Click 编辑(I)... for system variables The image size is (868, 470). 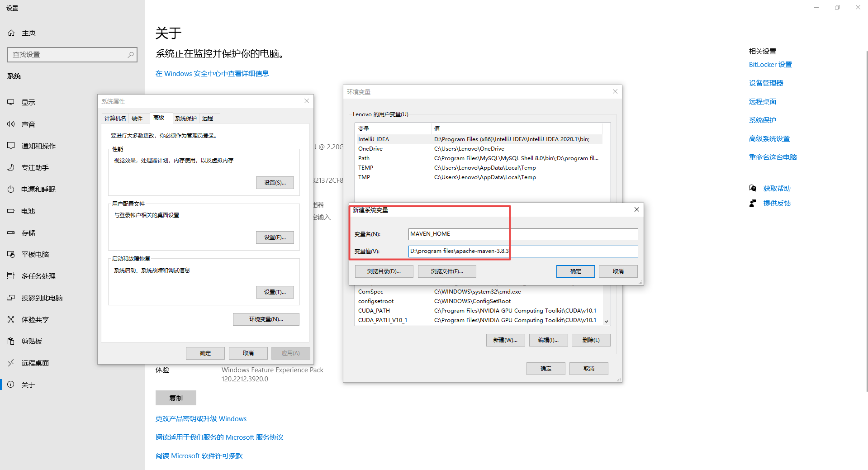coord(549,340)
